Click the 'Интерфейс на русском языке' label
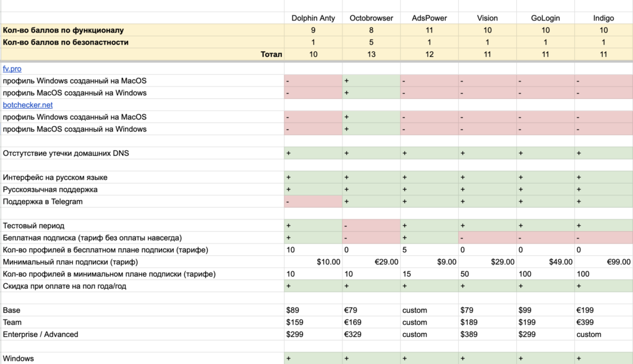The height and width of the screenshot is (364, 633). (x=55, y=177)
